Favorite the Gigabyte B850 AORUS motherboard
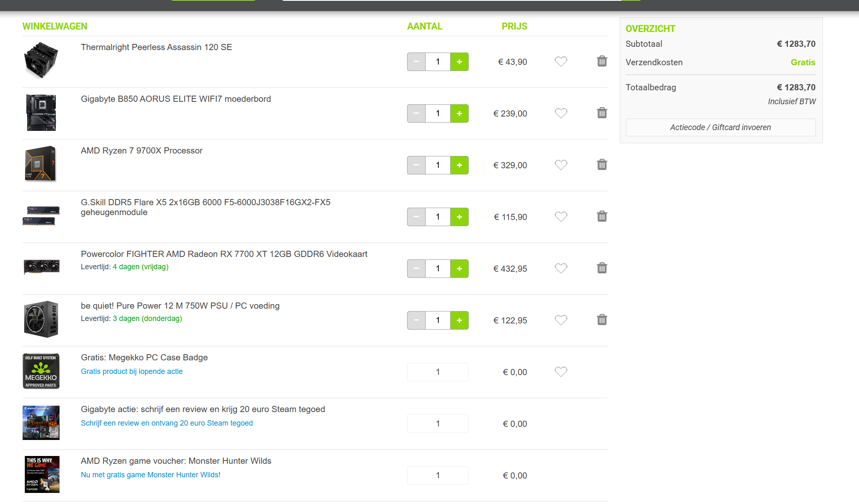The width and height of the screenshot is (859, 504). click(x=561, y=113)
